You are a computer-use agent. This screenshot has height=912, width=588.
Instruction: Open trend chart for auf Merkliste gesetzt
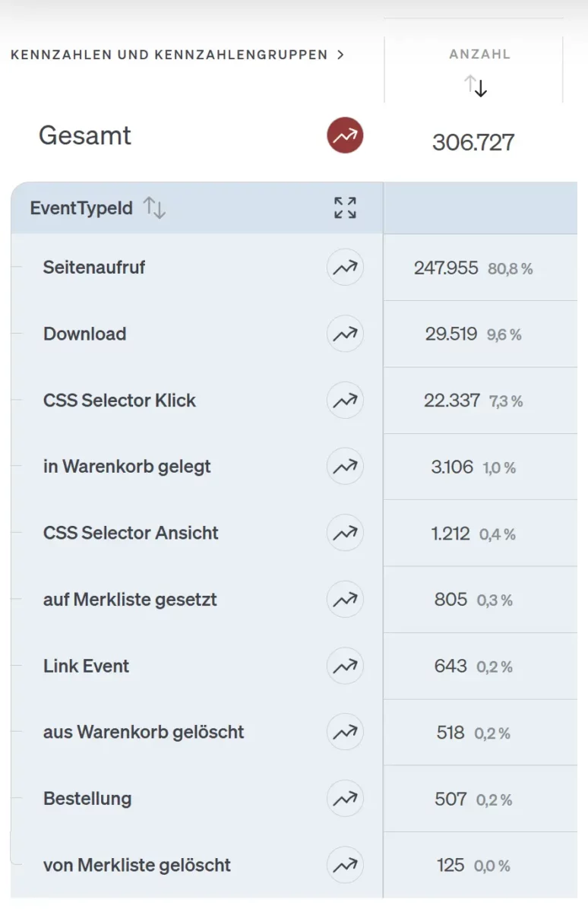(x=345, y=600)
